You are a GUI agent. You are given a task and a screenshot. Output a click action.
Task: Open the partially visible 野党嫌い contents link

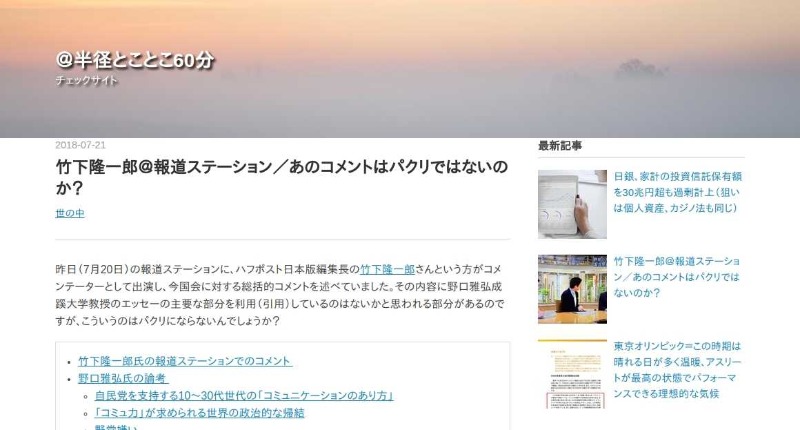coord(116,427)
